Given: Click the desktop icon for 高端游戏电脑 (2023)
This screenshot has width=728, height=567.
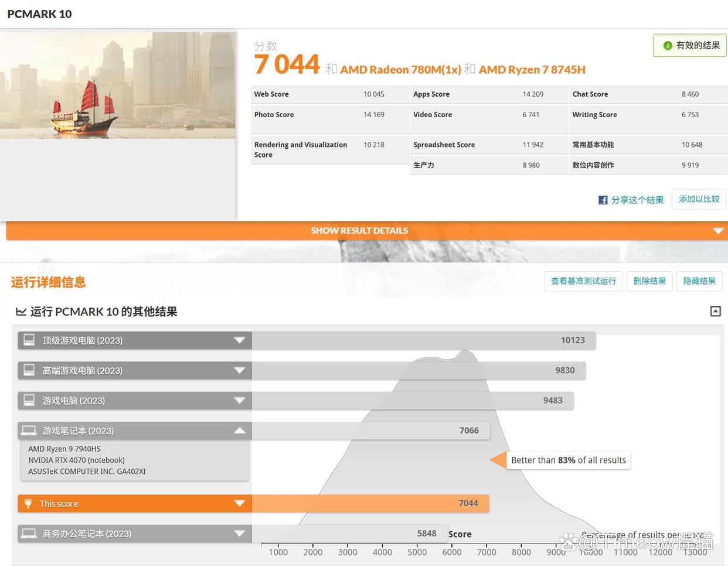Looking at the screenshot, I should (x=29, y=370).
